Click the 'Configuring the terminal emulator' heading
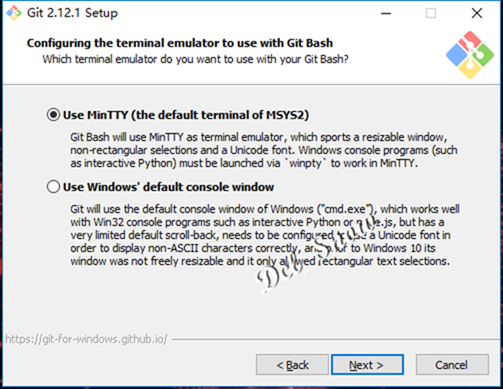This screenshot has width=503, height=389. [180, 43]
